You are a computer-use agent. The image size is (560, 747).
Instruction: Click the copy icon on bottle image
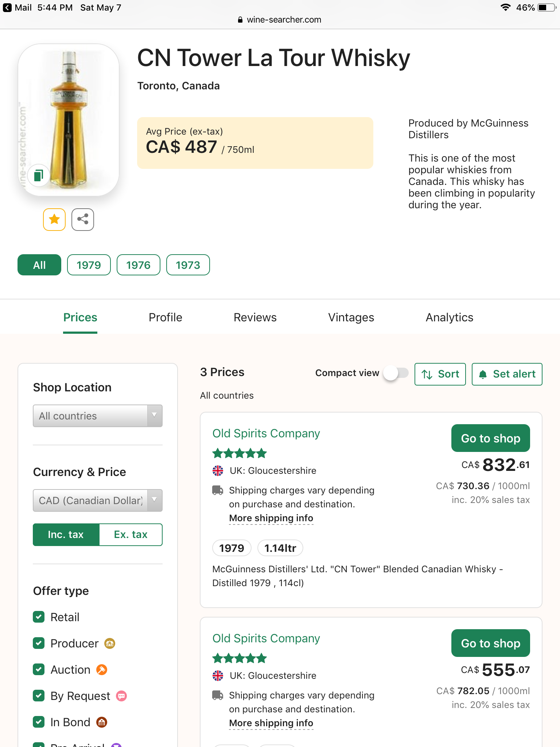(38, 175)
